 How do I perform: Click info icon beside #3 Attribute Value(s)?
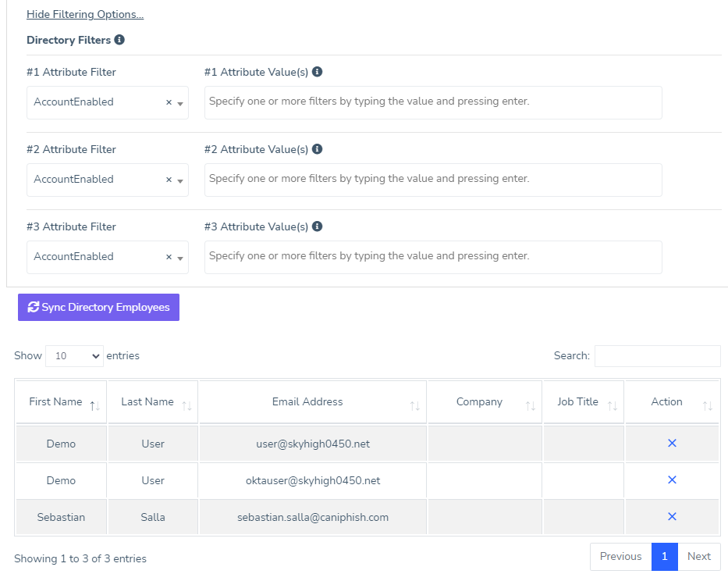pos(318,226)
